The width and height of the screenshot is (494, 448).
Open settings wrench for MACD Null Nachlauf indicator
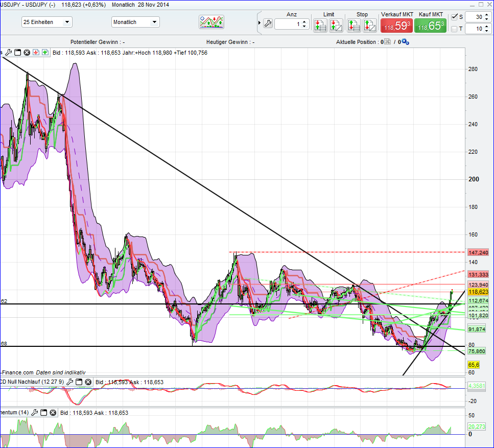[69, 382]
